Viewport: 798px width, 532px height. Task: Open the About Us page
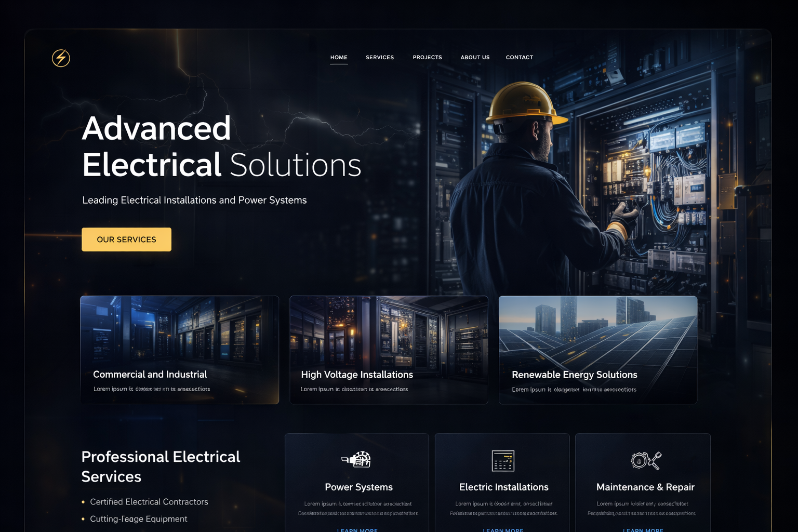(x=475, y=58)
